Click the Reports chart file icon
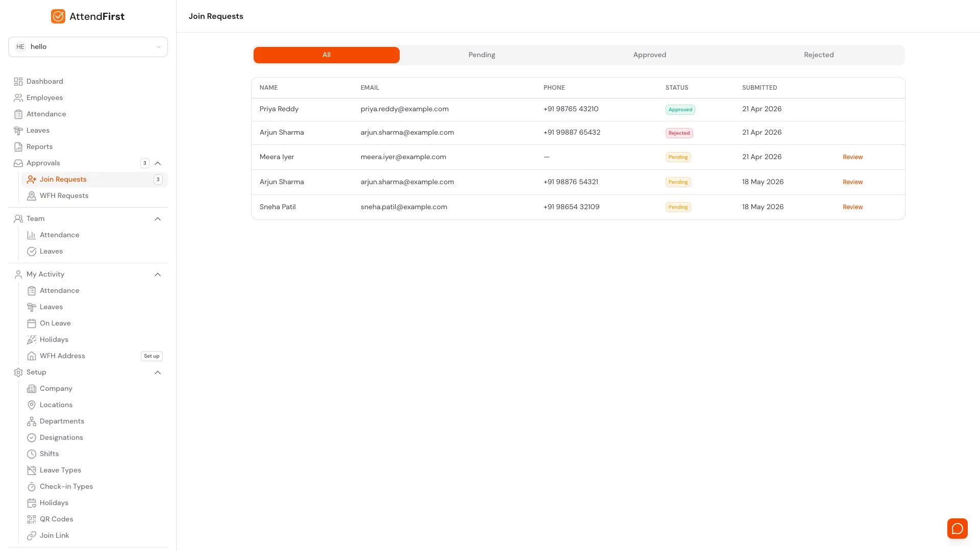 point(18,147)
